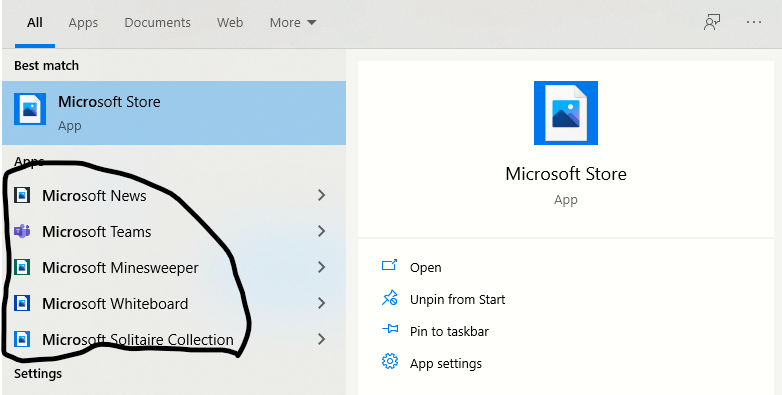The height and width of the screenshot is (395, 782).
Task: Click the Unpin from Start icon
Action: [390, 298]
